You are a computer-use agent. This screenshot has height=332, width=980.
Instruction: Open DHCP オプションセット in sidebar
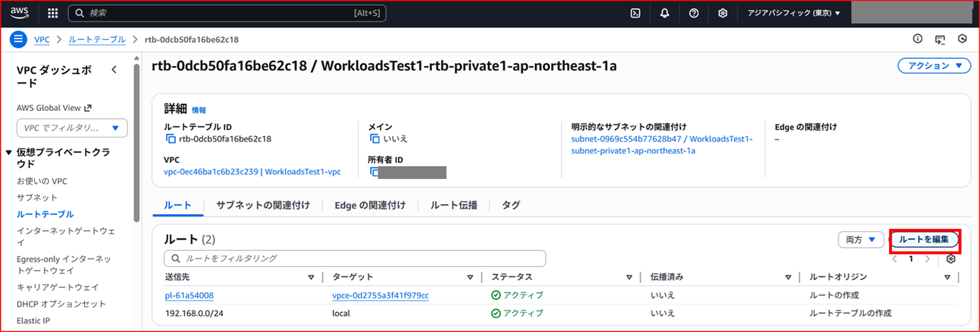point(61,304)
